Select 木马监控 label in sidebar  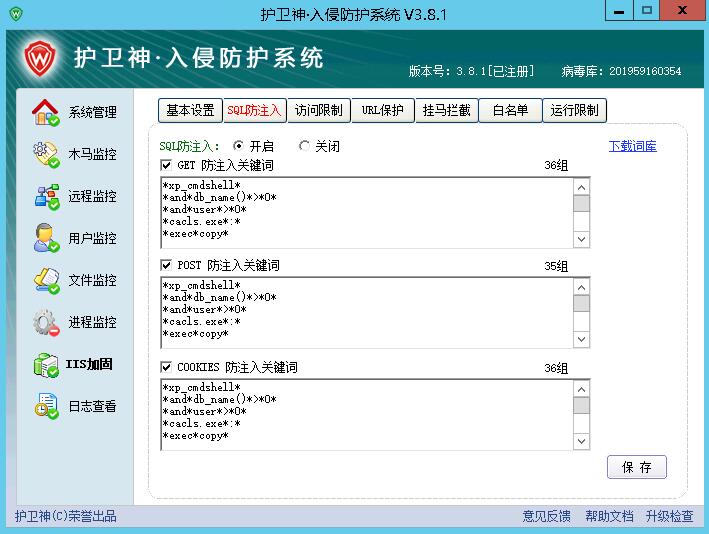tap(92, 154)
